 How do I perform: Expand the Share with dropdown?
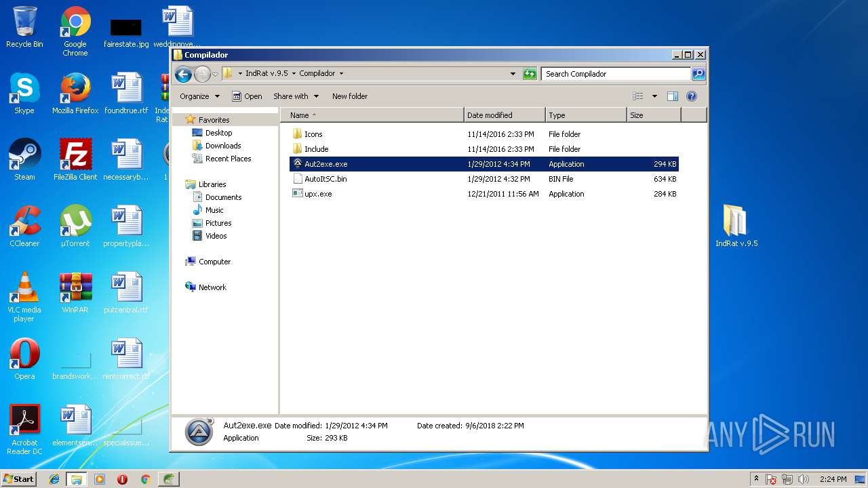click(296, 96)
